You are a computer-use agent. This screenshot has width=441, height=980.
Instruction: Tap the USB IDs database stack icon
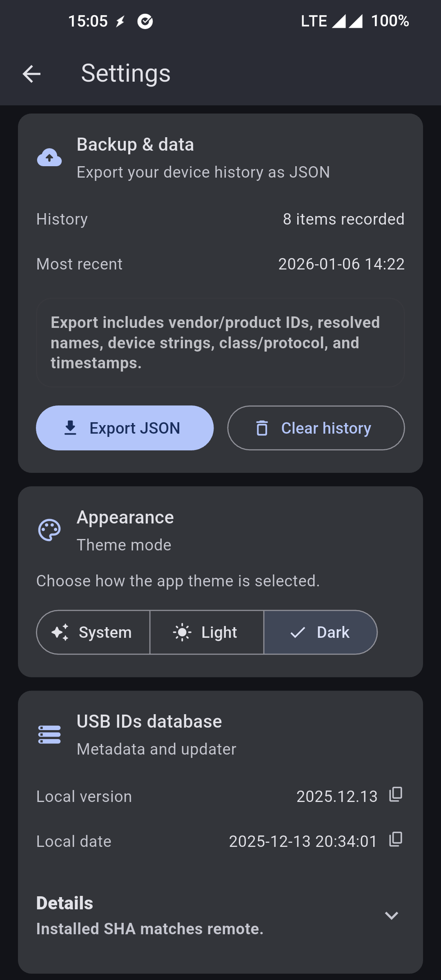[49, 735]
